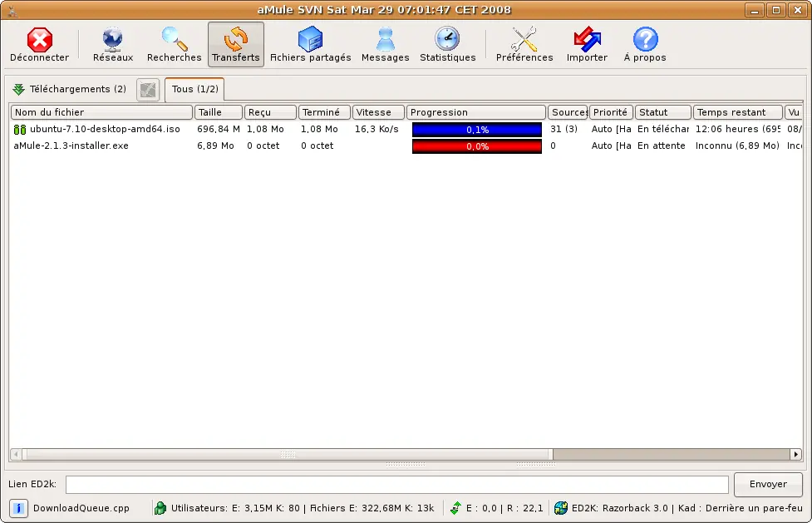Show the Statistiques view
This screenshot has width=812, height=523.
[x=447, y=45]
